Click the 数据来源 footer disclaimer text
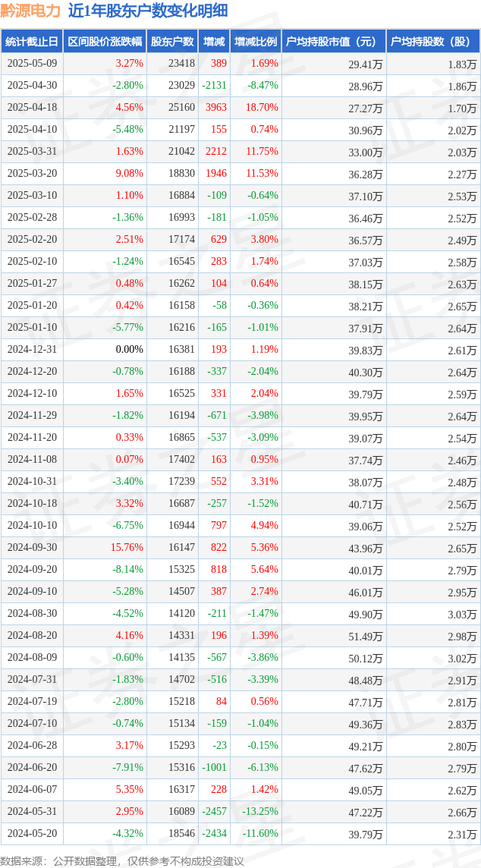Screen dimensions: 481x868 point(122,860)
